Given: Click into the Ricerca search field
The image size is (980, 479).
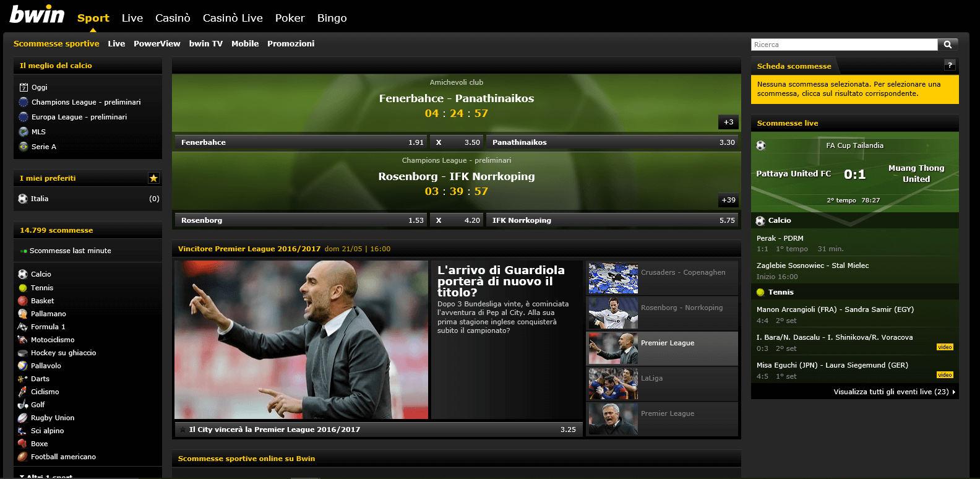Looking at the screenshot, I should tap(845, 45).
